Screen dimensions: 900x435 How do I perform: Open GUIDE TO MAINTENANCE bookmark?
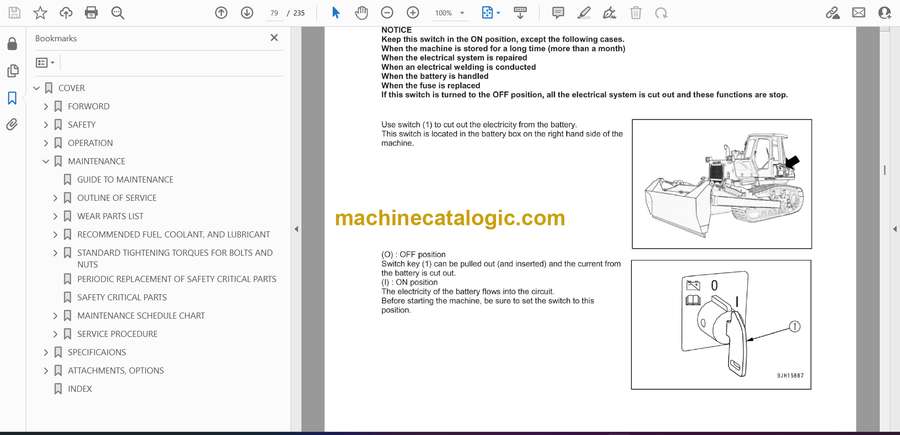tap(125, 180)
